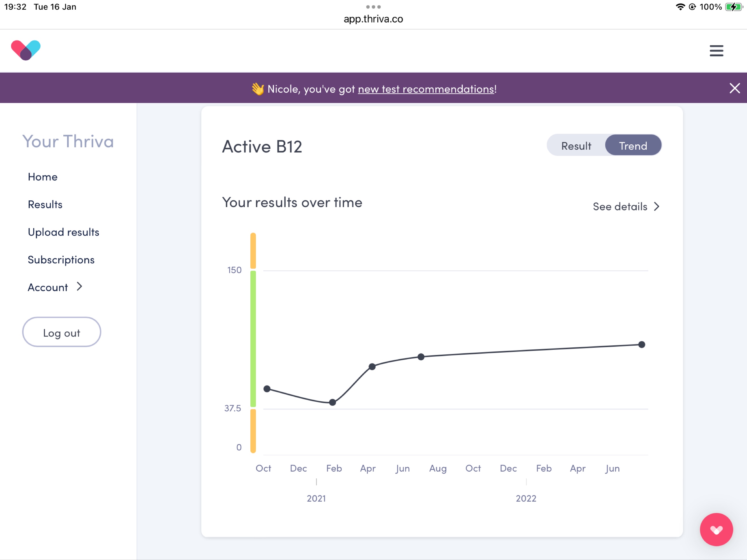The width and height of the screenshot is (747, 560).
Task: Open Upload results page
Action: pyautogui.click(x=64, y=232)
